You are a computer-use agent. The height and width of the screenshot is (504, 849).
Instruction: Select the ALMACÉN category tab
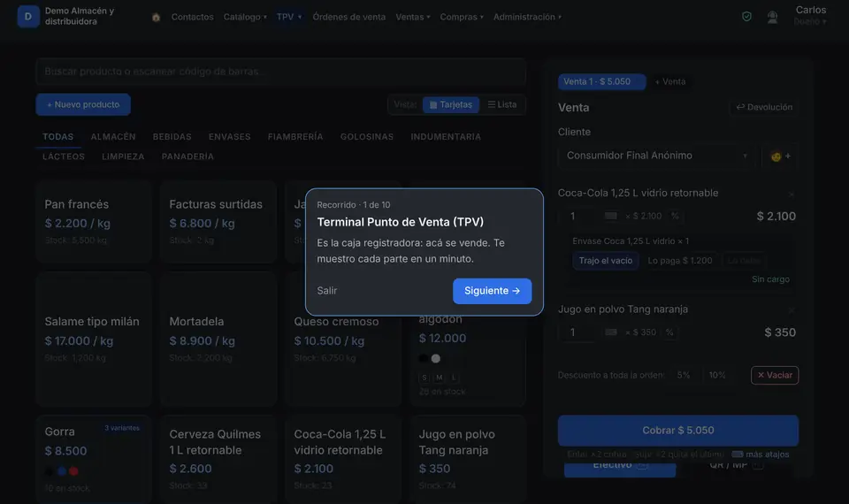click(113, 137)
